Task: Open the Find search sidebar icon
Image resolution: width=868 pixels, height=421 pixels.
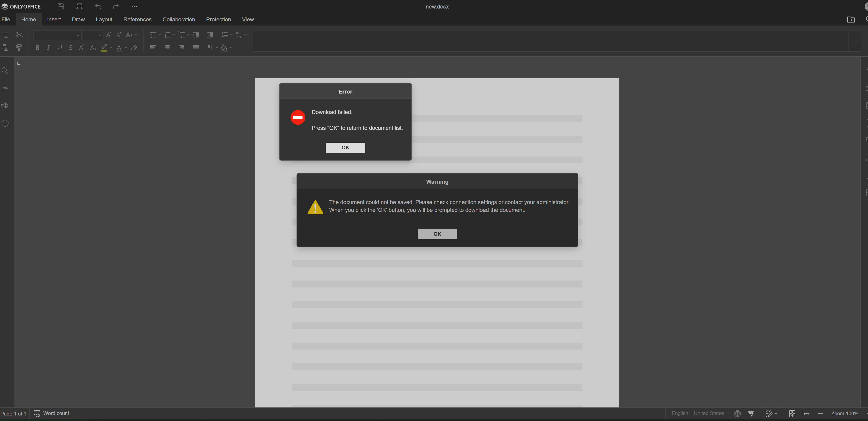Action: tap(5, 70)
